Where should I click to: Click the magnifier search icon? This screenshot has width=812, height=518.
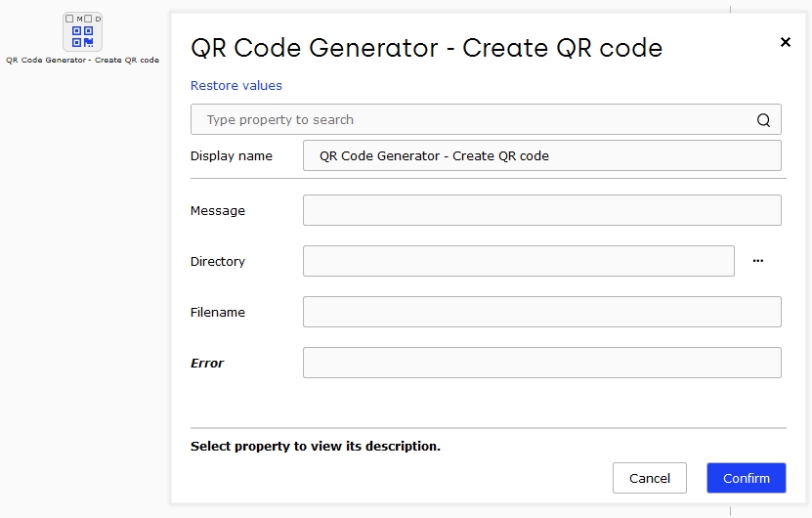tap(763, 120)
